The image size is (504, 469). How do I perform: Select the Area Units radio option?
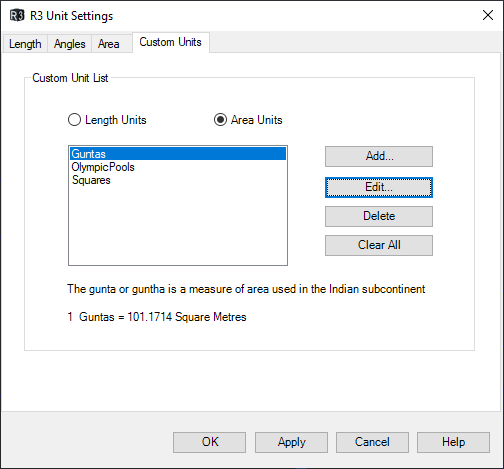[x=248, y=120]
